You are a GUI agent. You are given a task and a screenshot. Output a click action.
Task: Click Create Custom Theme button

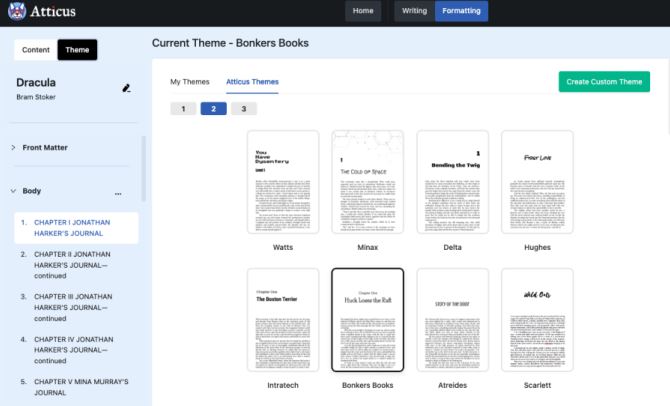point(604,82)
